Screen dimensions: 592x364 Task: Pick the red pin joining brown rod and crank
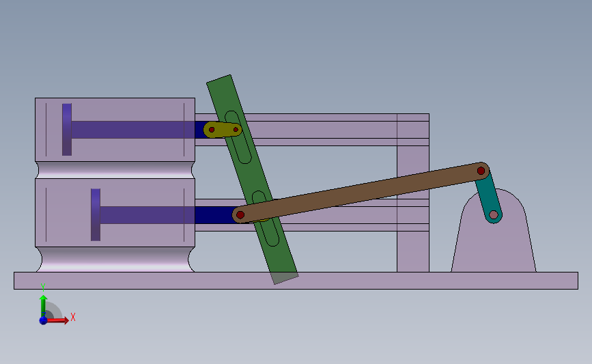coord(481,171)
